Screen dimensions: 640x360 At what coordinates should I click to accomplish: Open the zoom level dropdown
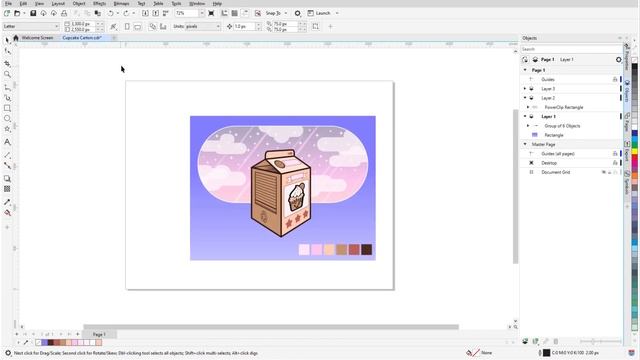pos(202,13)
